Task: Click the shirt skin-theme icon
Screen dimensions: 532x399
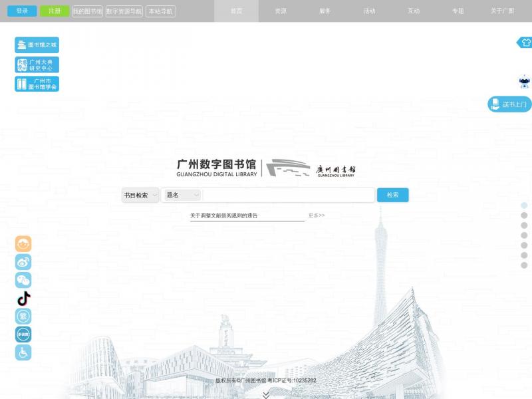Action: (x=525, y=43)
